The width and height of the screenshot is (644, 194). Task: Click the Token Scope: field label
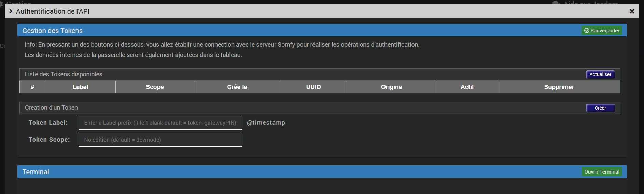coord(49,140)
